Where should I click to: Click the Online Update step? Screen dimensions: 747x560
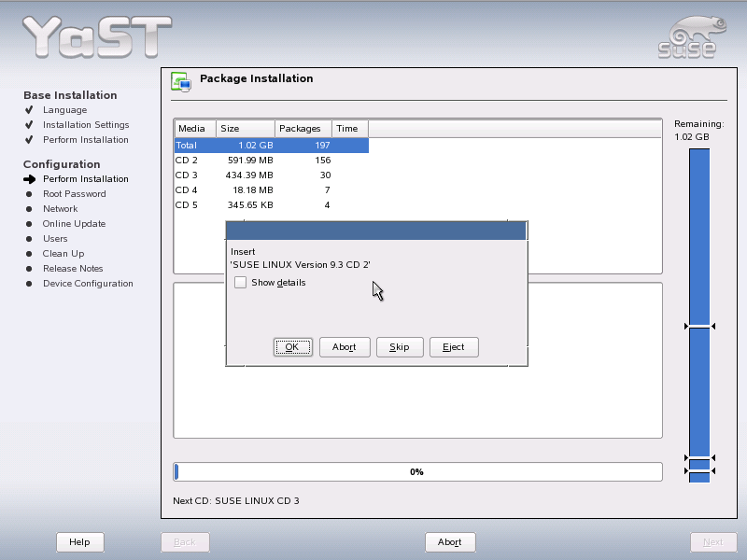point(74,224)
